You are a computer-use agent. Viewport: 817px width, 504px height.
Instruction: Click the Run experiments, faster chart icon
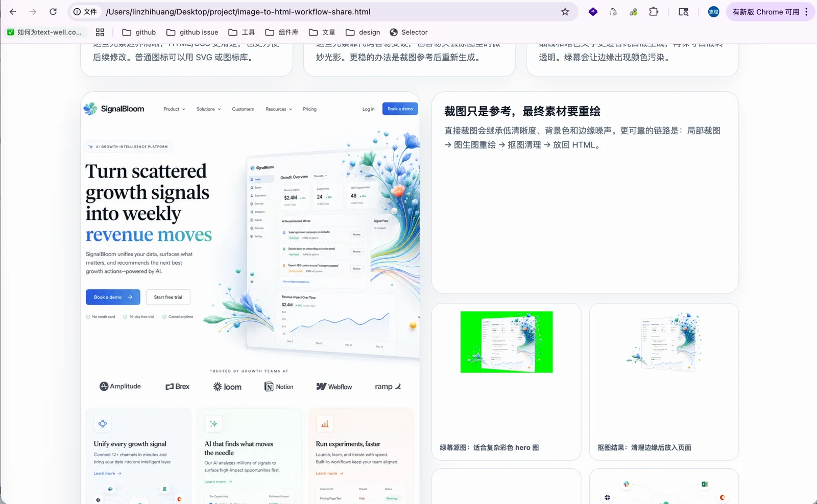[x=325, y=424]
